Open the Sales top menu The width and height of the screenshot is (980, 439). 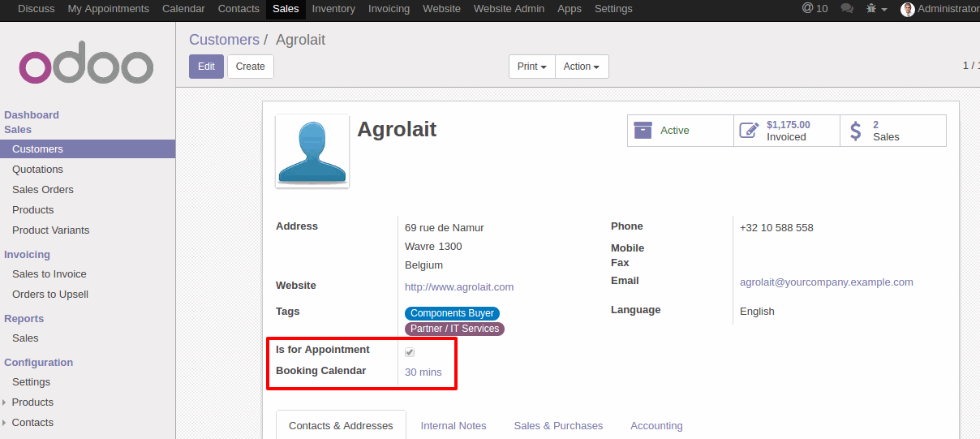pyautogui.click(x=286, y=9)
